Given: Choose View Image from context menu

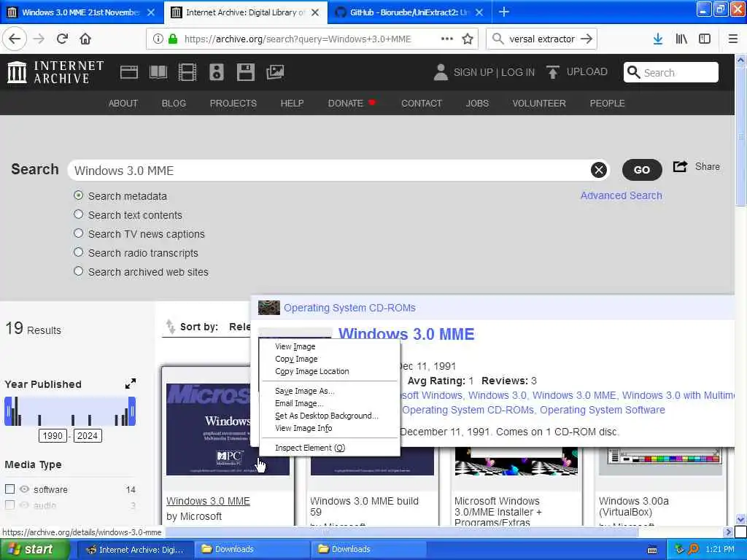Looking at the screenshot, I should [x=295, y=346].
